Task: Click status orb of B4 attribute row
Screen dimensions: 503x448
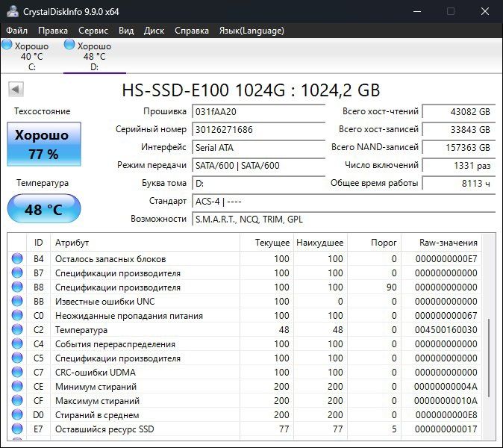Action: [x=17, y=258]
